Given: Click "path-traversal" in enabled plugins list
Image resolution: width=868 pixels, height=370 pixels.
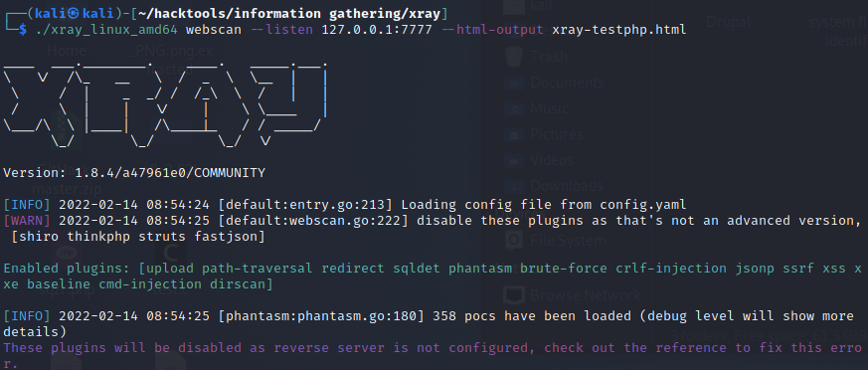Looking at the screenshot, I should click(x=258, y=269).
